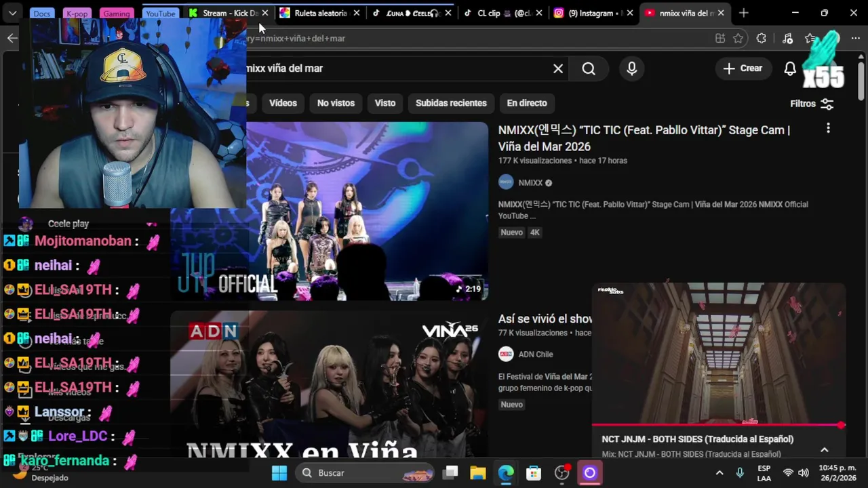868x488 pixels.
Task: Open the Así se vivió el show title
Action: coord(545,319)
